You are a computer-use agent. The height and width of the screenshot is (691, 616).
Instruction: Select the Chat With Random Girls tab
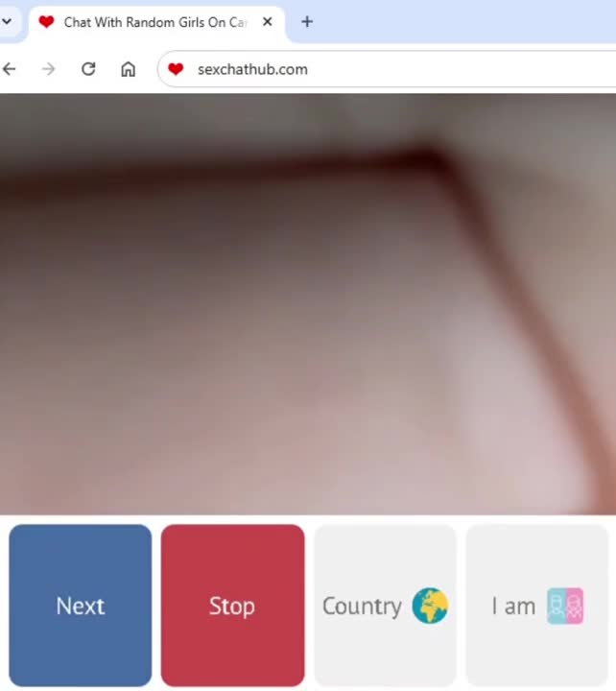[x=156, y=22]
